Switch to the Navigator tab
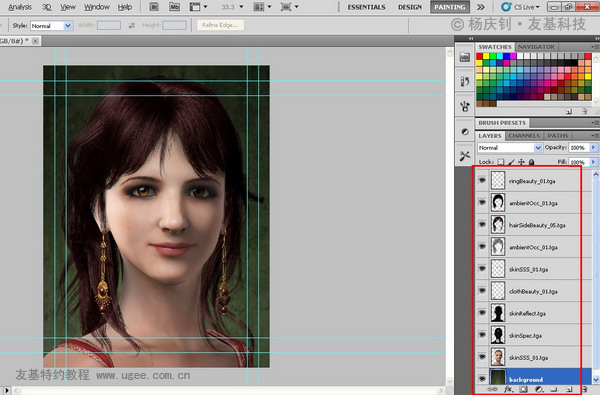Image resolution: width=600 pixels, height=395 pixels. tap(536, 47)
